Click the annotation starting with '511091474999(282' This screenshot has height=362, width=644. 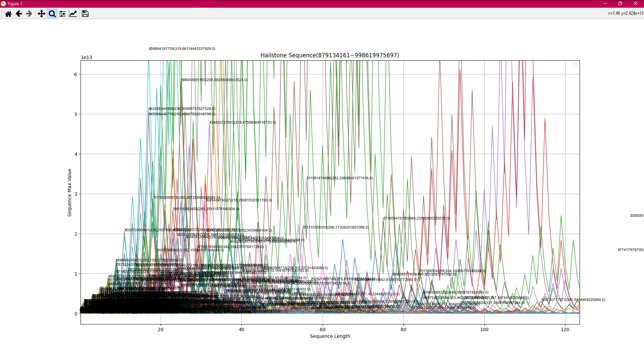[x=340, y=178]
